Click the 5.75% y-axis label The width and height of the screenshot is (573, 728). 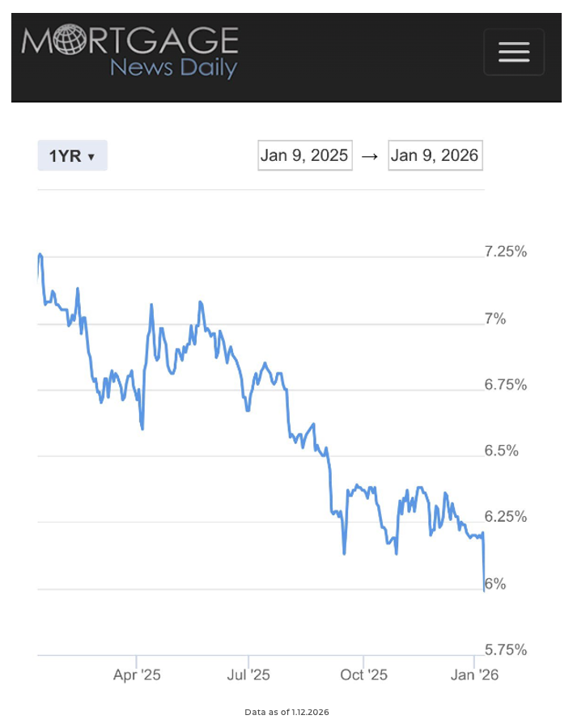click(x=506, y=650)
